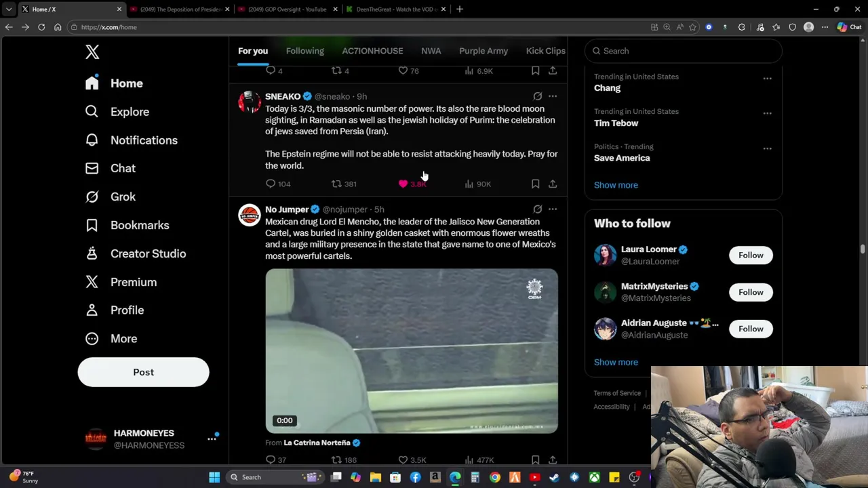868x488 pixels.
Task: Open a new browser tab
Action: (460, 9)
